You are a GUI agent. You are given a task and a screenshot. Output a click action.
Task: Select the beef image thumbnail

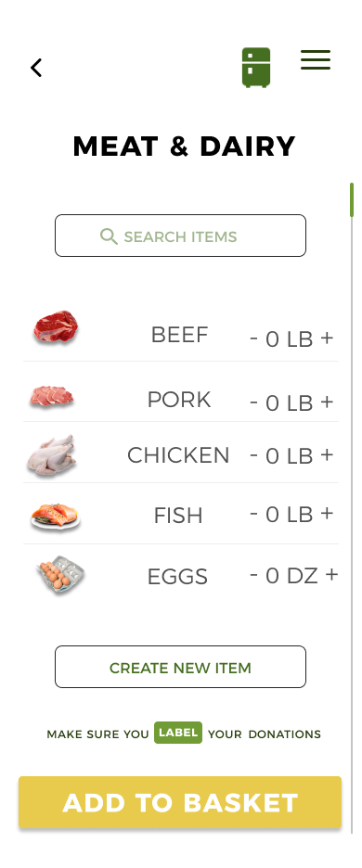(56, 327)
